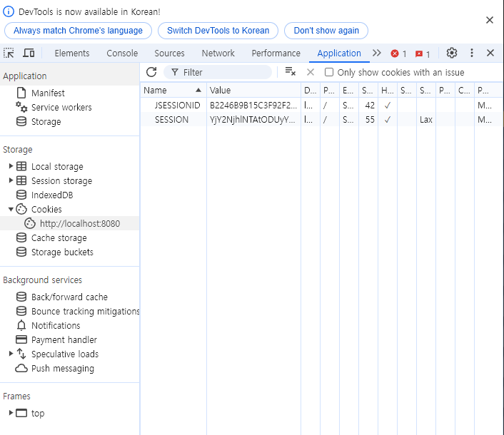Close the DevTools panel
504x435 pixels.
490,53
